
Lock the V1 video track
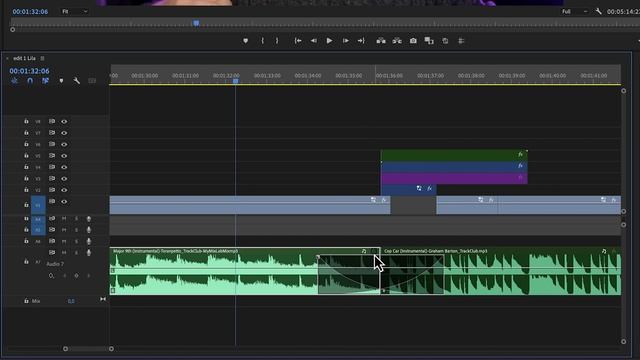26,204
